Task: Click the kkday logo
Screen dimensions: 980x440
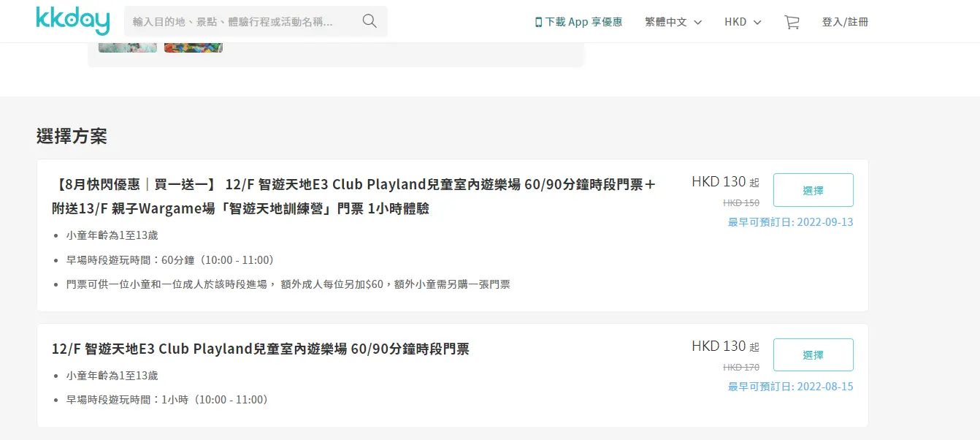Action: point(72,21)
